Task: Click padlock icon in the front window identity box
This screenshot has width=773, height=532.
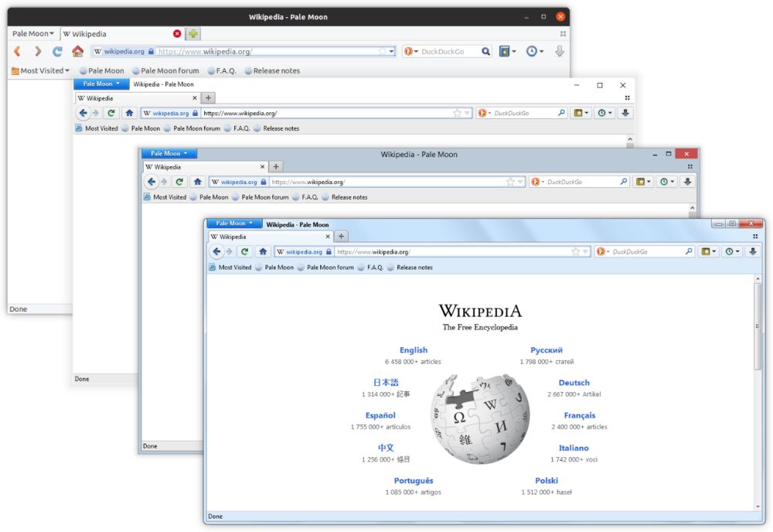Action: pyautogui.click(x=329, y=251)
